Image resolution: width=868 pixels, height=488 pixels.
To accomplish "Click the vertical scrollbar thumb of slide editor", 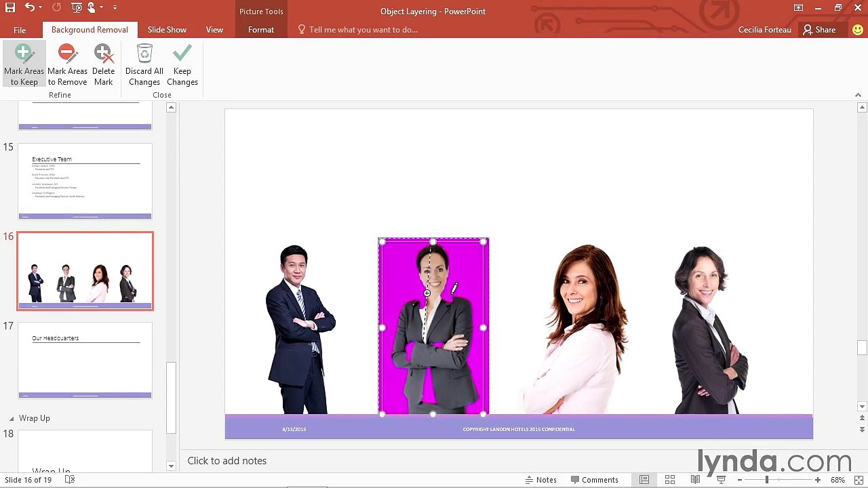I will (862, 347).
